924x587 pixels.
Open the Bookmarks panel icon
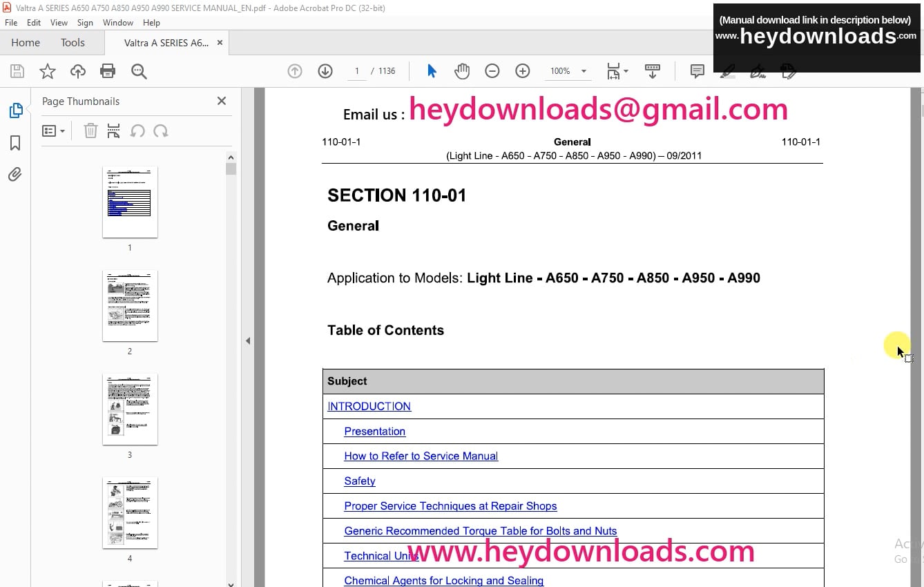[15, 143]
